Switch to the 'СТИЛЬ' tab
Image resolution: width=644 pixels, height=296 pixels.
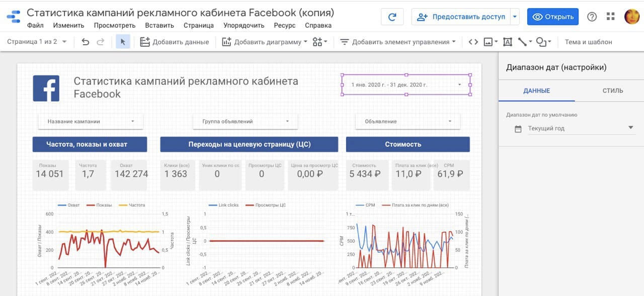[x=613, y=91]
